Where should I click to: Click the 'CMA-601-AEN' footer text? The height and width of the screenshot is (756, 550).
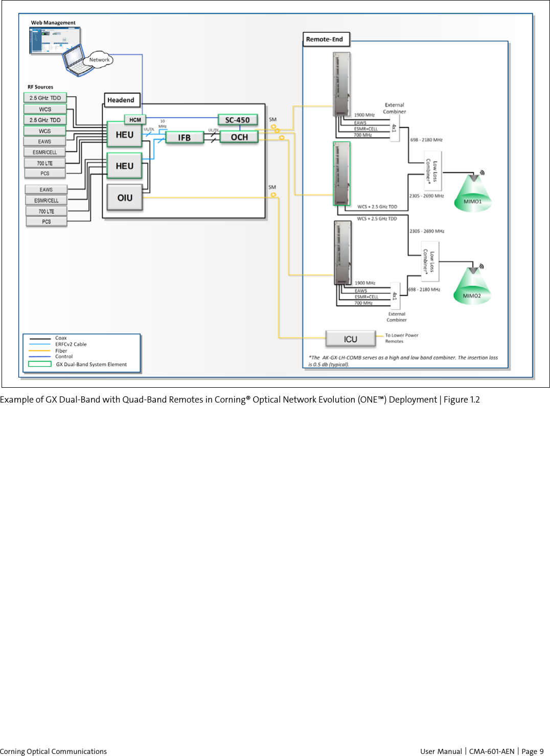click(x=492, y=751)
